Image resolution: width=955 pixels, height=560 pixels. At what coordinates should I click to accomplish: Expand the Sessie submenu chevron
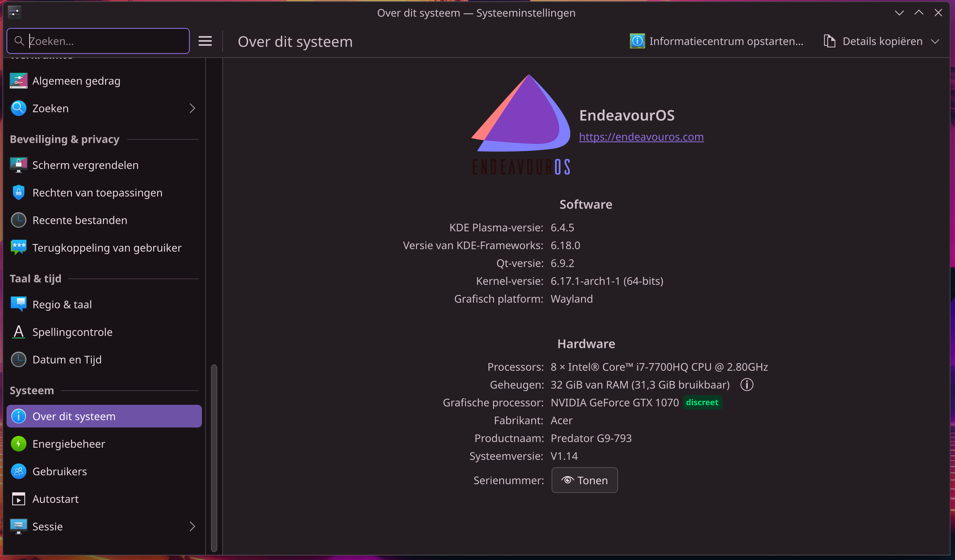(x=192, y=526)
